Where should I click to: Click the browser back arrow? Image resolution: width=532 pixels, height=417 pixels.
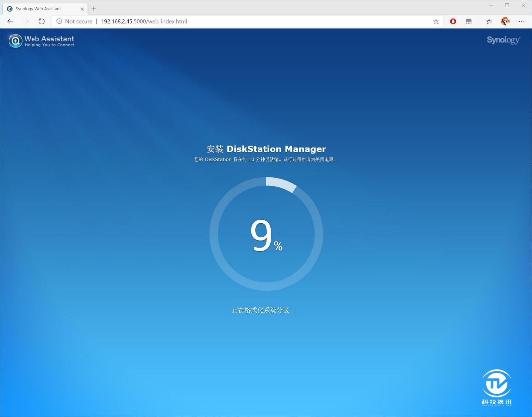tap(10, 21)
